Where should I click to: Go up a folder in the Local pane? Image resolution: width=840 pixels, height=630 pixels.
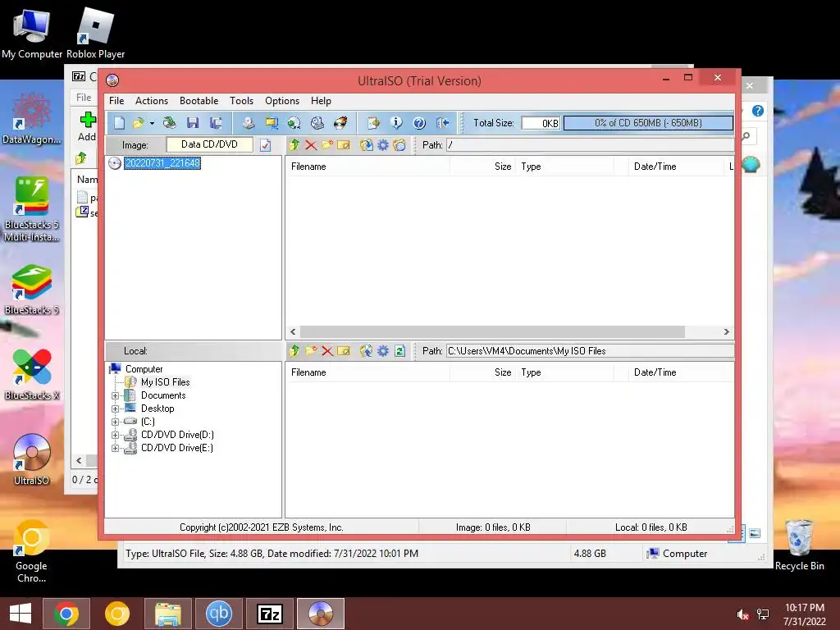click(294, 351)
